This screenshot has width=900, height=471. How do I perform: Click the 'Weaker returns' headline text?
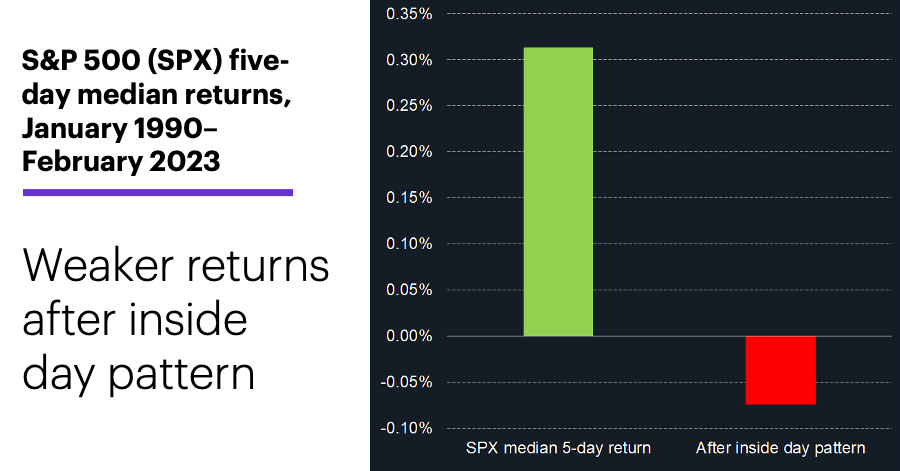pyautogui.click(x=176, y=266)
